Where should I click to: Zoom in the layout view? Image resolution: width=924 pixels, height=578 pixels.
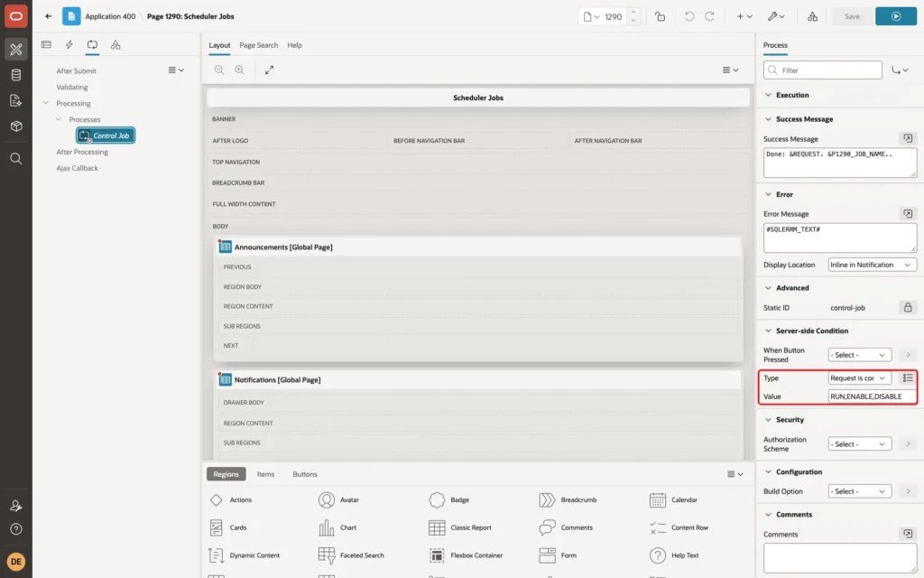pyautogui.click(x=239, y=70)
